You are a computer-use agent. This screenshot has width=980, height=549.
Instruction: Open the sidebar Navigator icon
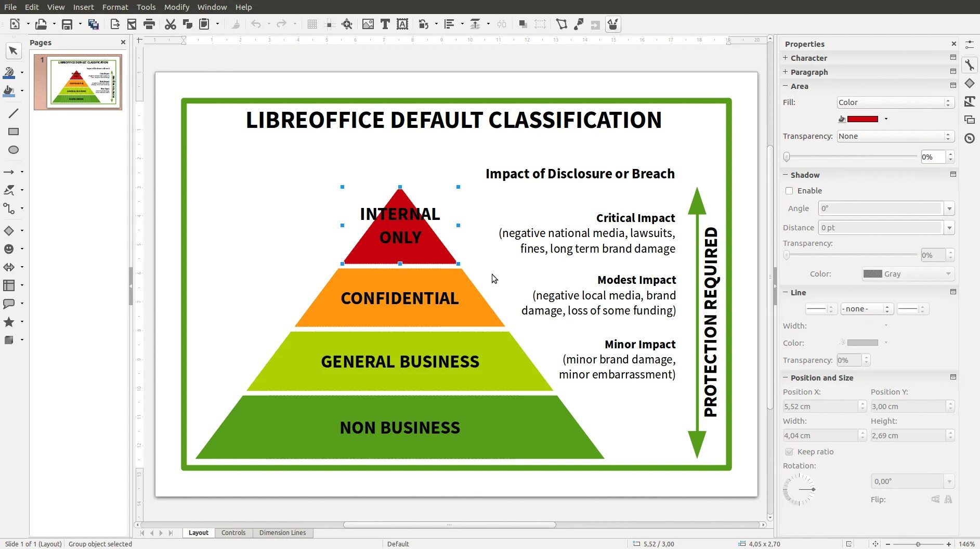click(x=970, y=138)
